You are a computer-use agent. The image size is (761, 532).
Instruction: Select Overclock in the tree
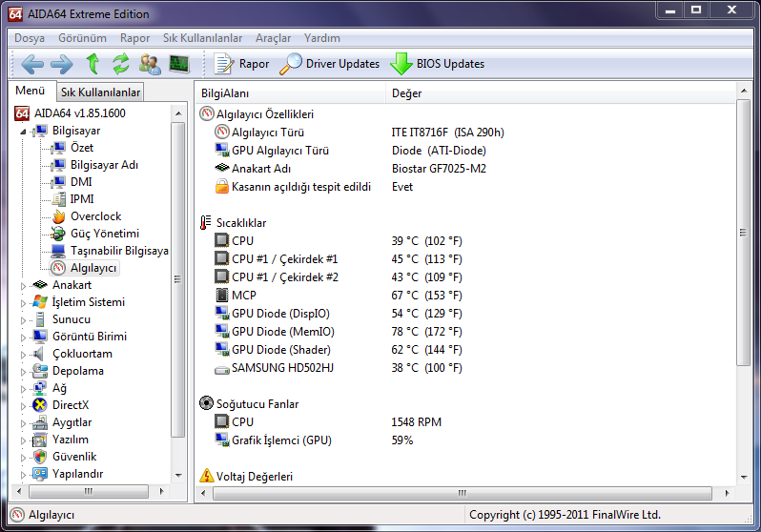pyautogui.click(x=95, y=216)
